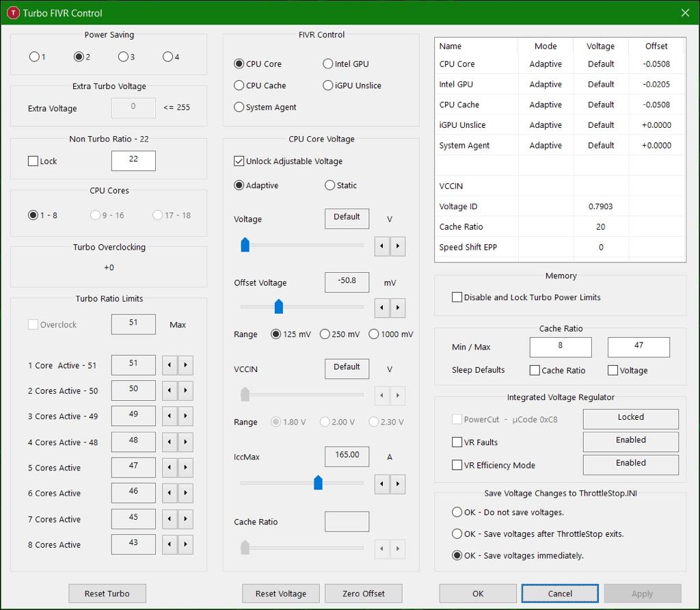Click the ThrottleStop logo in title bar

coord(13,13)
